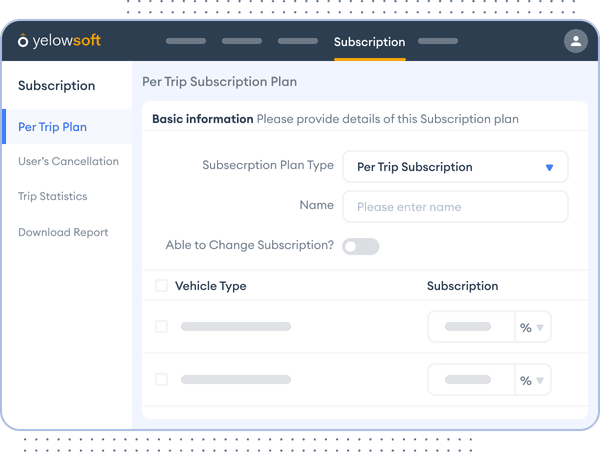Click the yelowsoft logo icon
Viewport: 600px width, 452px height.
coord(23,41)
